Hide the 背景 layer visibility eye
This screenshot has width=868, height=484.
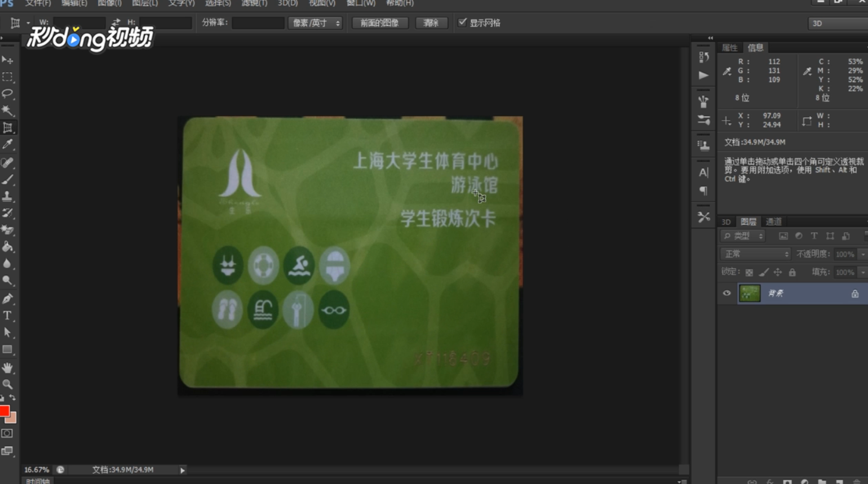[x=727, y=293]
